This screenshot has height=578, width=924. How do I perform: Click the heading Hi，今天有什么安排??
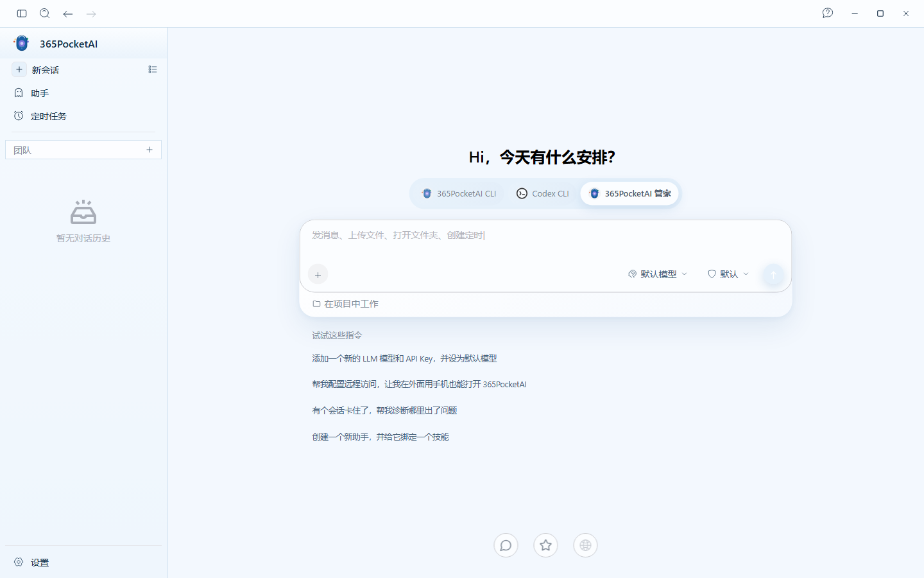[x=542, y=157]
